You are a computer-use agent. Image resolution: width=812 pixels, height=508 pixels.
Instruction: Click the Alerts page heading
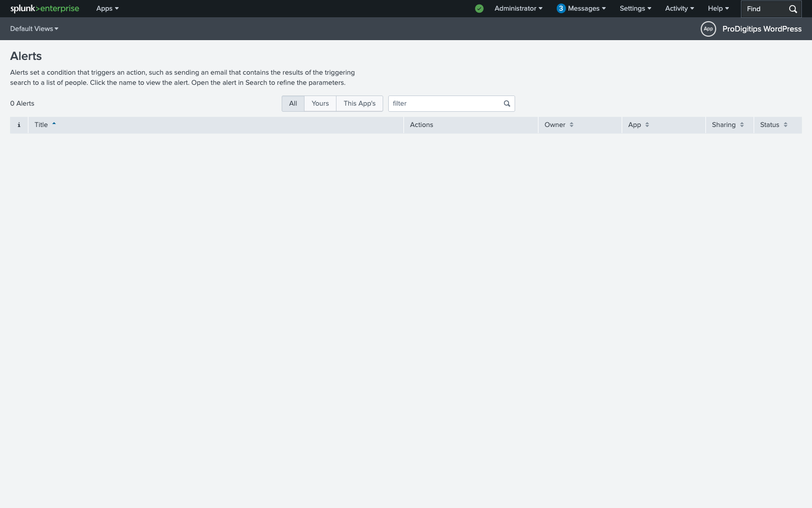click(26, 56)
